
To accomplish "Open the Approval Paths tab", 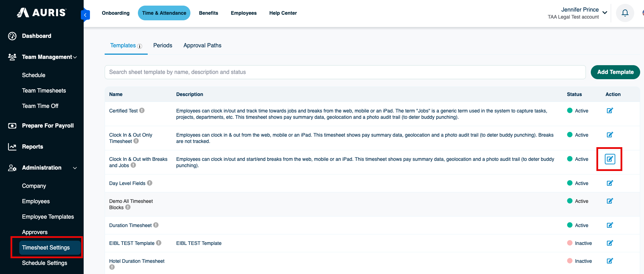I will [x=202, y=46].
